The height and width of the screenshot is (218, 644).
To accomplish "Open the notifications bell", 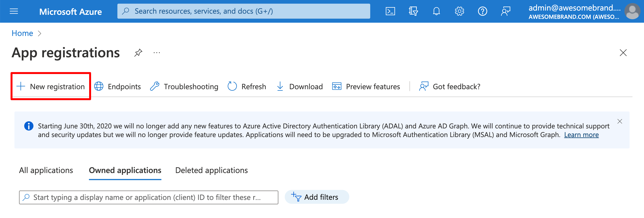I will click(x=436, y=11).
